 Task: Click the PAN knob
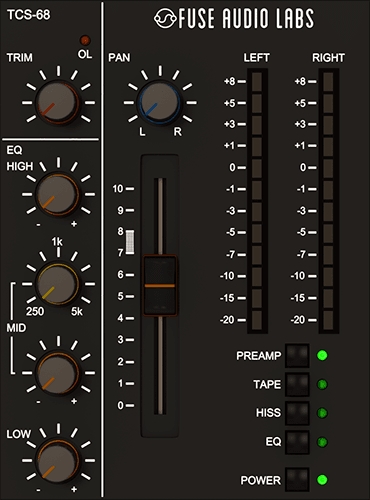tap(160, 102)
